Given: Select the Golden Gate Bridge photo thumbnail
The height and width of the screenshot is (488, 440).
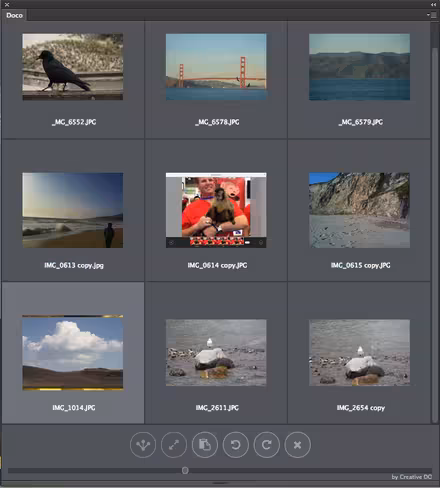Looking at the screenshot, I should (216, 67).
